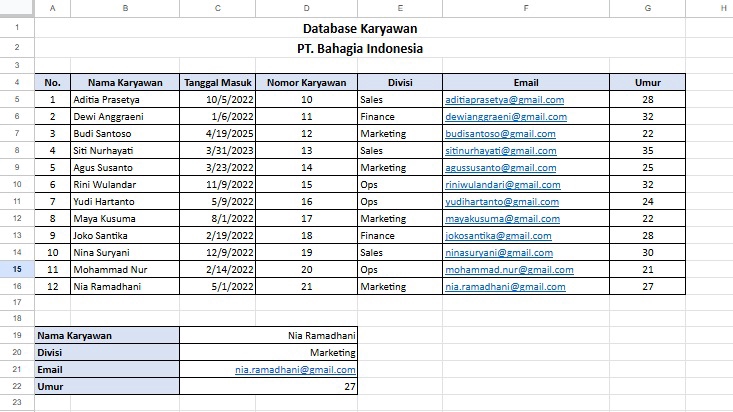This screenshot has height=412, width=733.
Task: Click the yudihartanto@gmail.com email link
Action: click(502, 202)
